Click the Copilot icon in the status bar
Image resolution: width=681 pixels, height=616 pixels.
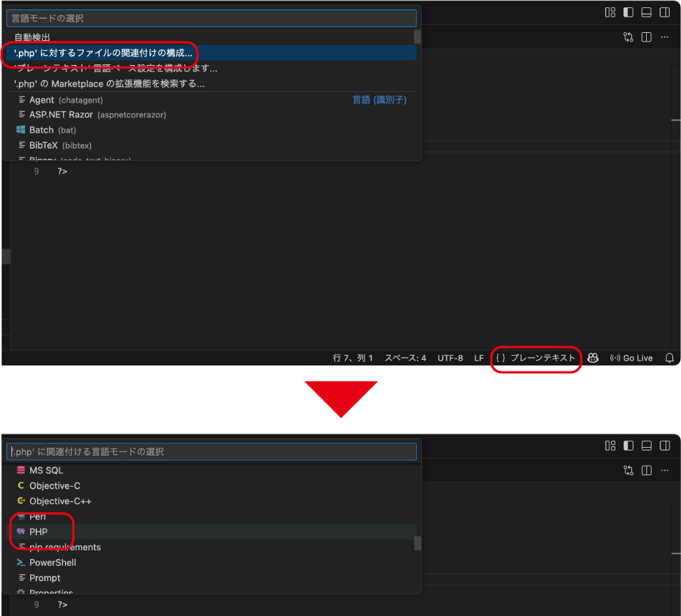pos(593,358)
